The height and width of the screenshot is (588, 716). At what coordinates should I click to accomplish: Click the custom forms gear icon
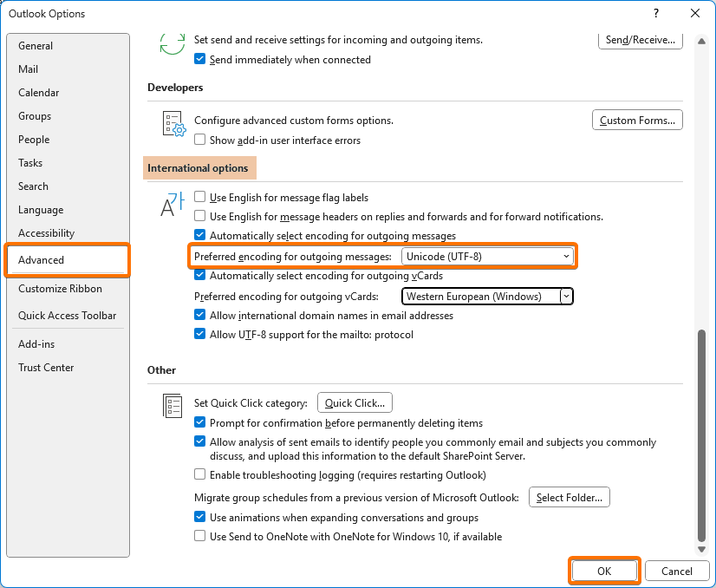coord(173,124)
